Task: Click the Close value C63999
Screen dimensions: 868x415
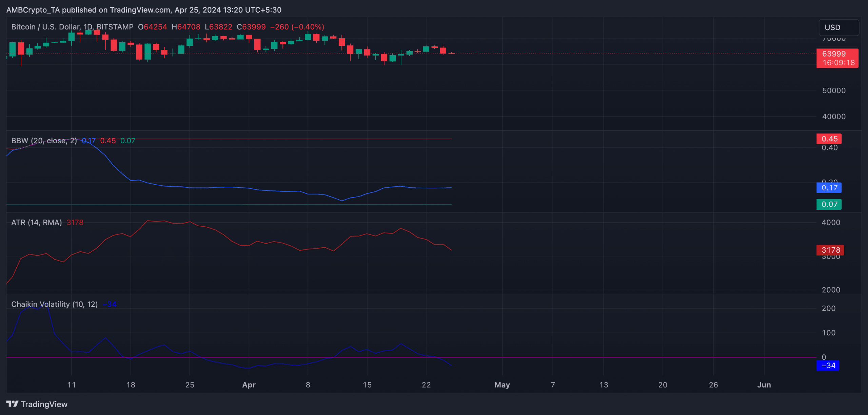Action: click(x=251, y=27)
